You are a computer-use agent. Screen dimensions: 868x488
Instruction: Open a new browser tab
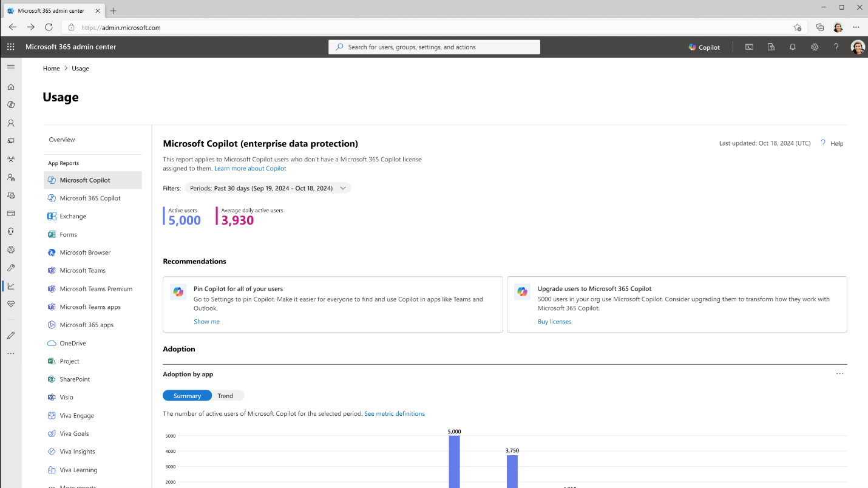coord(113,11)
